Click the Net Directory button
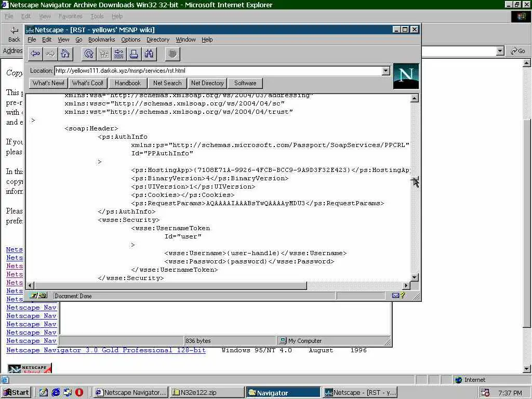The height and width of the screenshot is (399, 532). pyautogui.click(x=207, y=83)
